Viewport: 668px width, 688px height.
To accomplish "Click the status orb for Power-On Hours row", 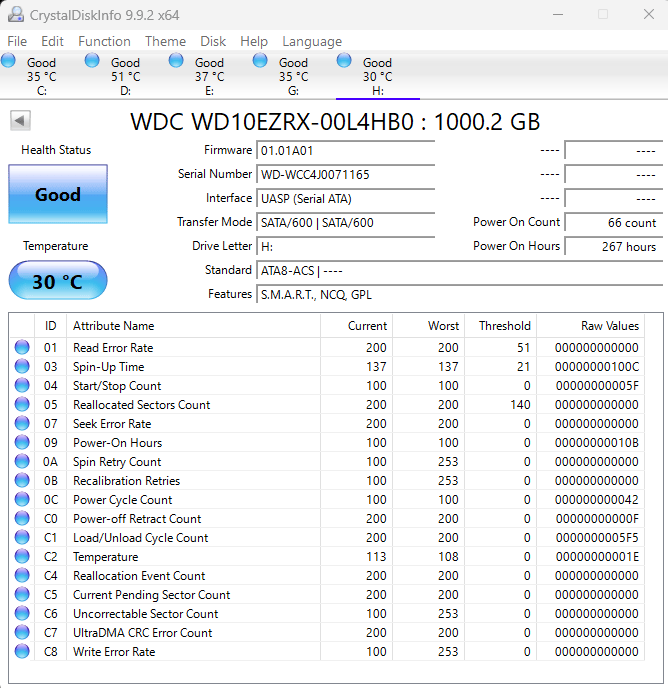I will pos(22,442).
